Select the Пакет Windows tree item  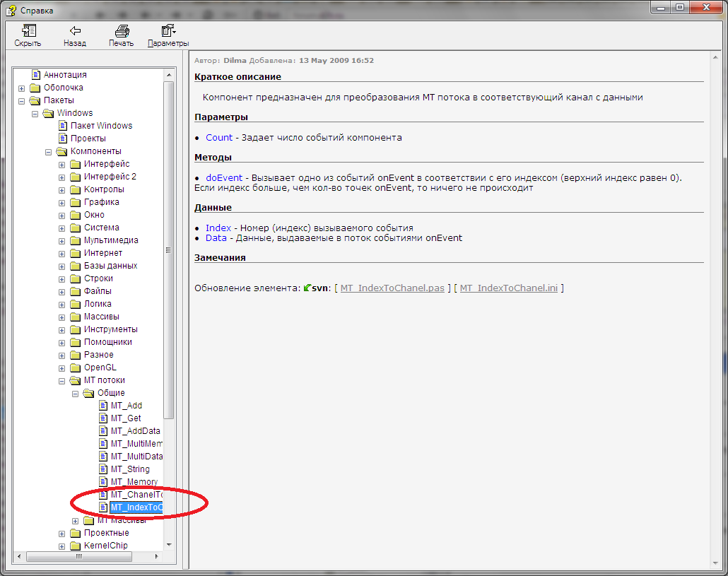(101, 126)
